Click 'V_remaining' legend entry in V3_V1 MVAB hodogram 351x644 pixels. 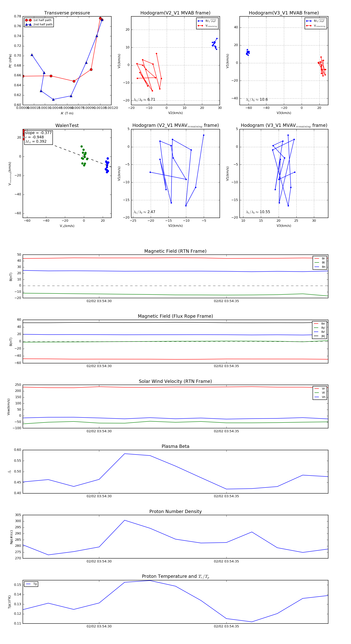point(316,26)
